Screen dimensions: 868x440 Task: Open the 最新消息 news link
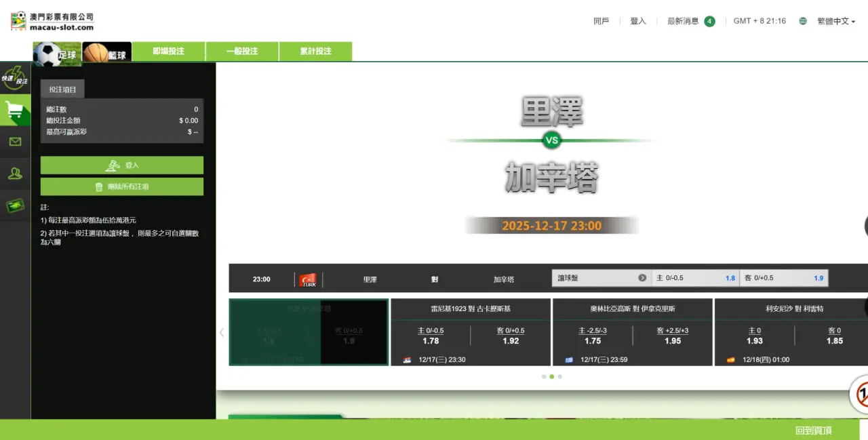pos(683,21)
